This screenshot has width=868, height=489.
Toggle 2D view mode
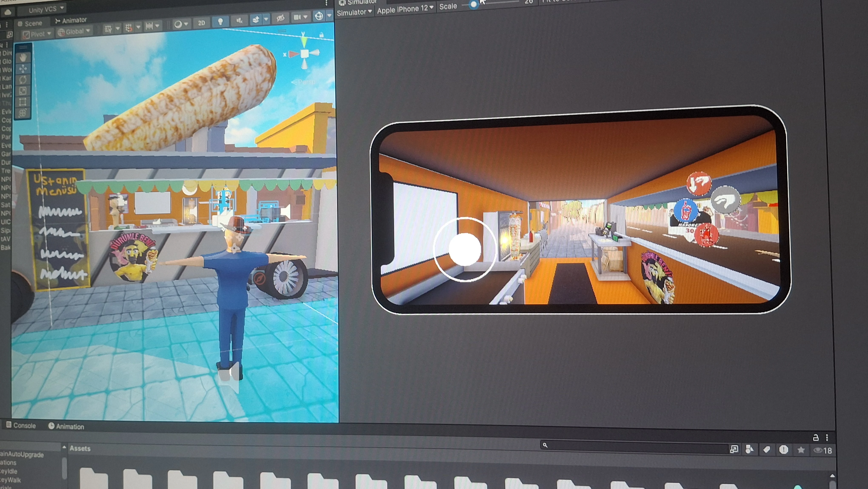(x=201, y=23)
